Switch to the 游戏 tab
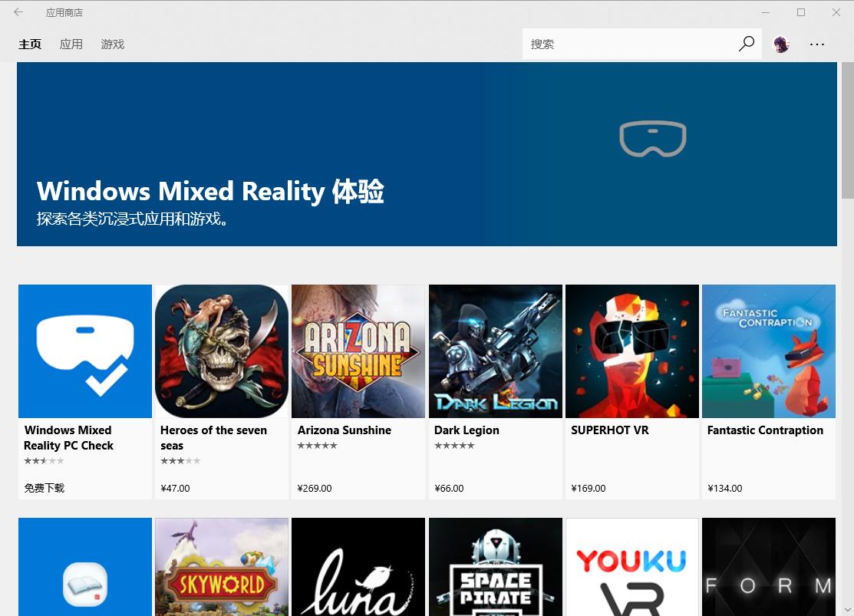The image size is (854, 616). pyautogui.click(x=113, y=44)
